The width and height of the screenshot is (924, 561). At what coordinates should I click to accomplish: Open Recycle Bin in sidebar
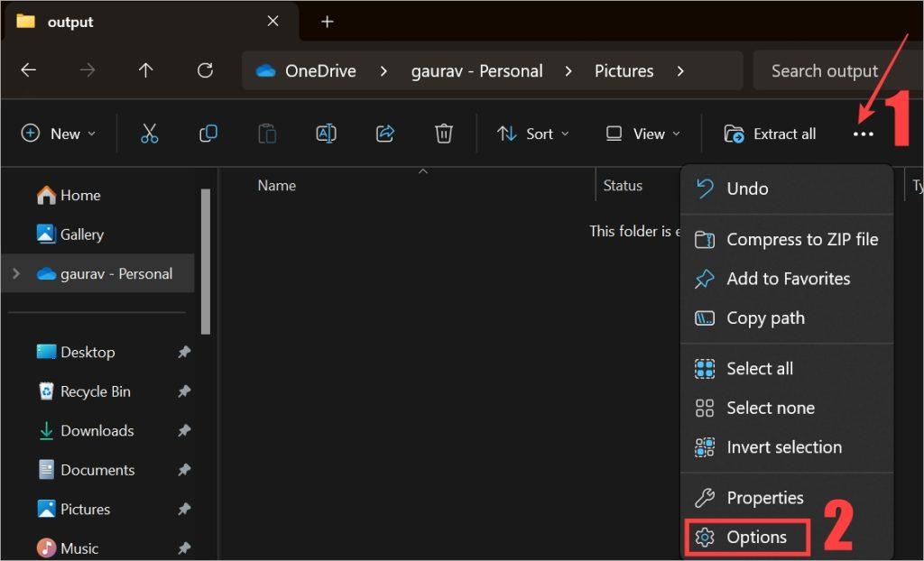84,391
